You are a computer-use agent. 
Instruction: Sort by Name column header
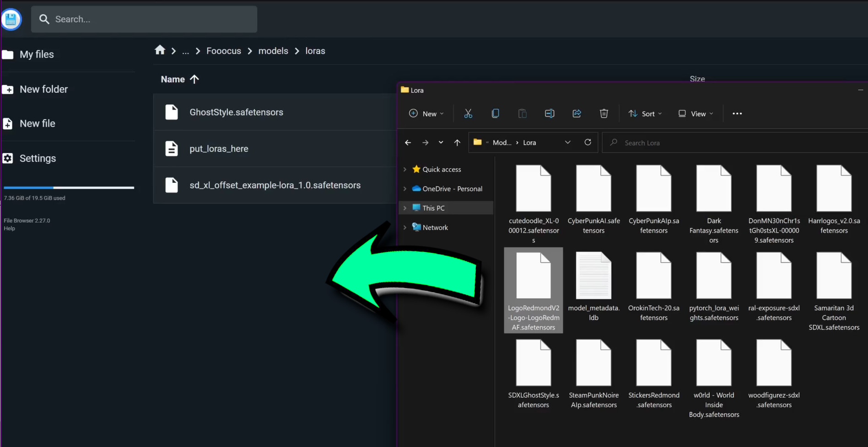(180, 79)
